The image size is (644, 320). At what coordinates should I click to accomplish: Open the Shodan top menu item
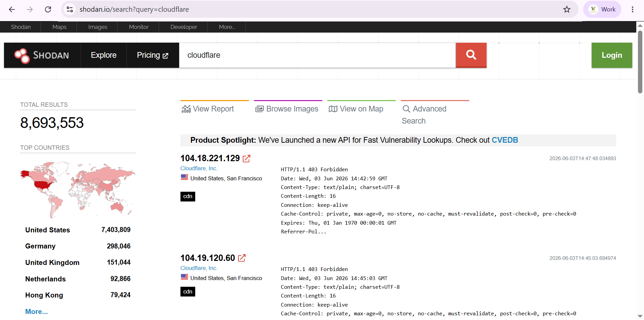[21, 27]
